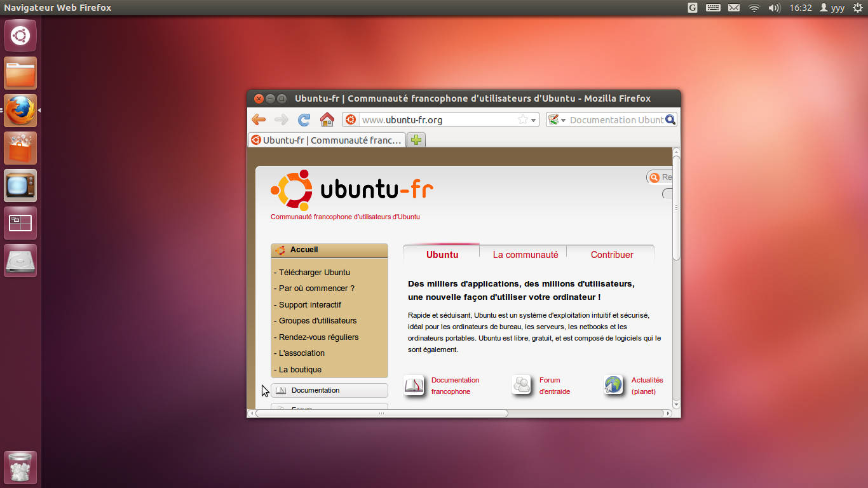
Task: Click the scroll down arrow
Action: [x=676, y=404]
